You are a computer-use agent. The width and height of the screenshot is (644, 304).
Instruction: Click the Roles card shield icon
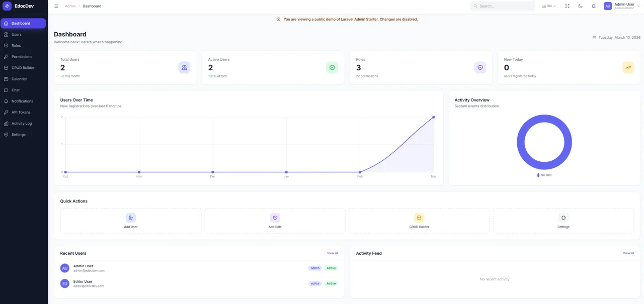[x=480, y=67]
